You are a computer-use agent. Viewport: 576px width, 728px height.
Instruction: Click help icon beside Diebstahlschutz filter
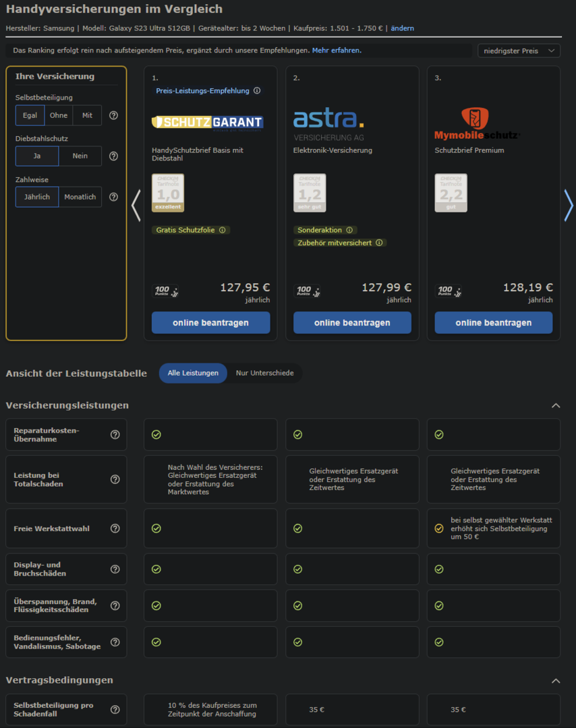click(x=113, y=156)
